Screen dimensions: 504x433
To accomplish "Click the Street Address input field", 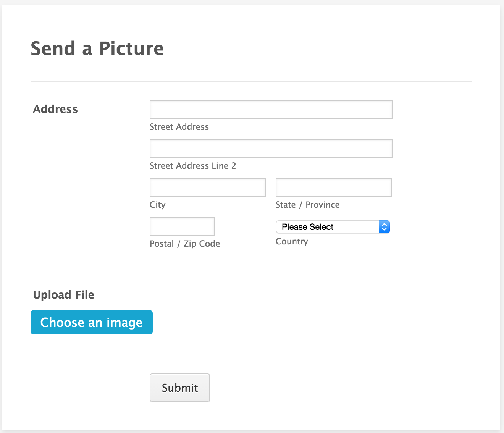I will (x=271, y=110).
